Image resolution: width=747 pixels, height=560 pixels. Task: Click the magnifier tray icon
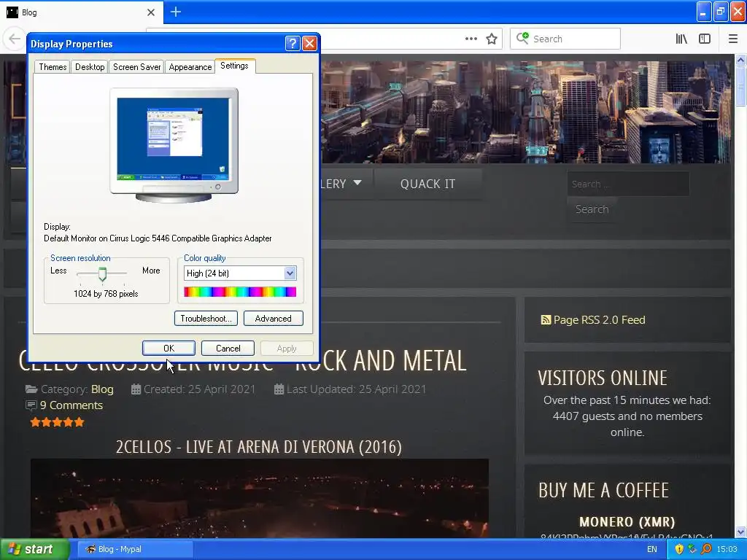point(706,549)
